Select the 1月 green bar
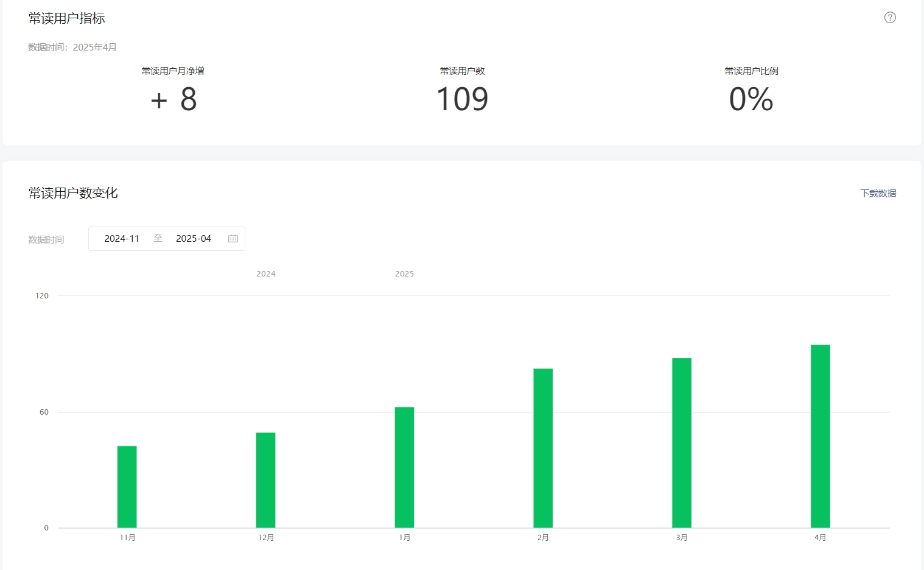 point(405,467)
